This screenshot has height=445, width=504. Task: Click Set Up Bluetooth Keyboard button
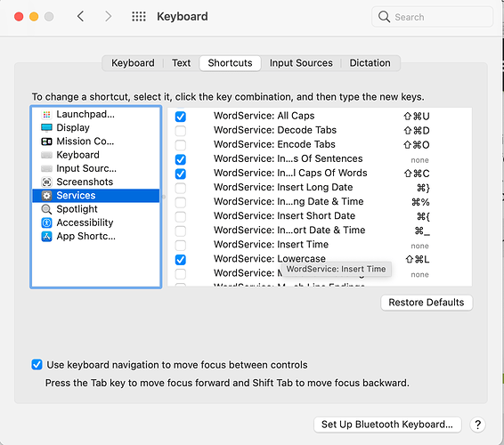[x=387, y=425]
